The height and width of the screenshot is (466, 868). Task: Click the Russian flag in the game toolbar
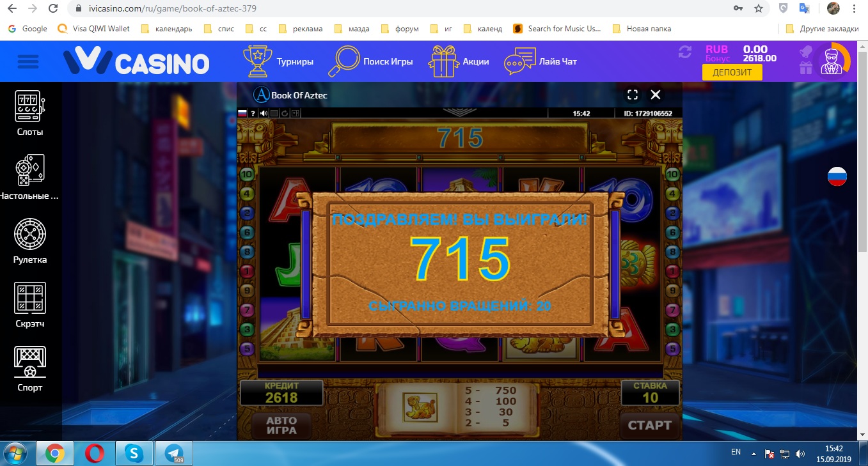[242, 113]
